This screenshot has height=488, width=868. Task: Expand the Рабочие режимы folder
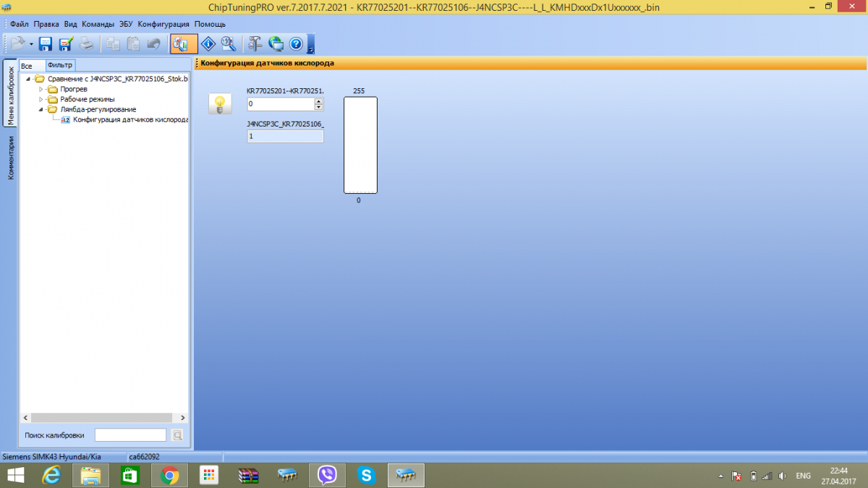pyautogui.click(x=41, y=99)
